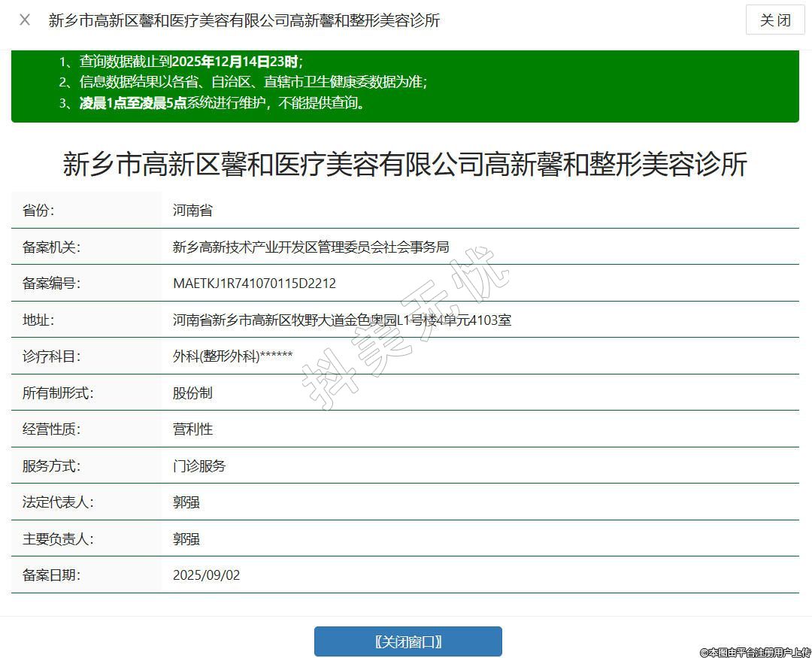Click the 备案机关 authority value text
Image resolution: width=812 pixels, height=658 pixels.
[311, 247]
